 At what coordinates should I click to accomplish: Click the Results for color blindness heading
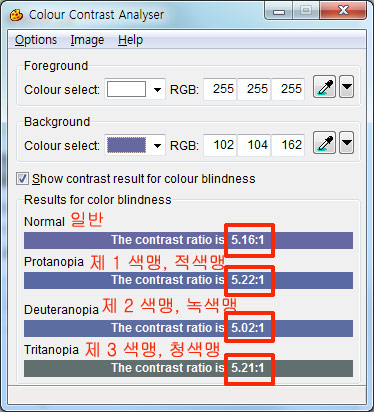98,200
